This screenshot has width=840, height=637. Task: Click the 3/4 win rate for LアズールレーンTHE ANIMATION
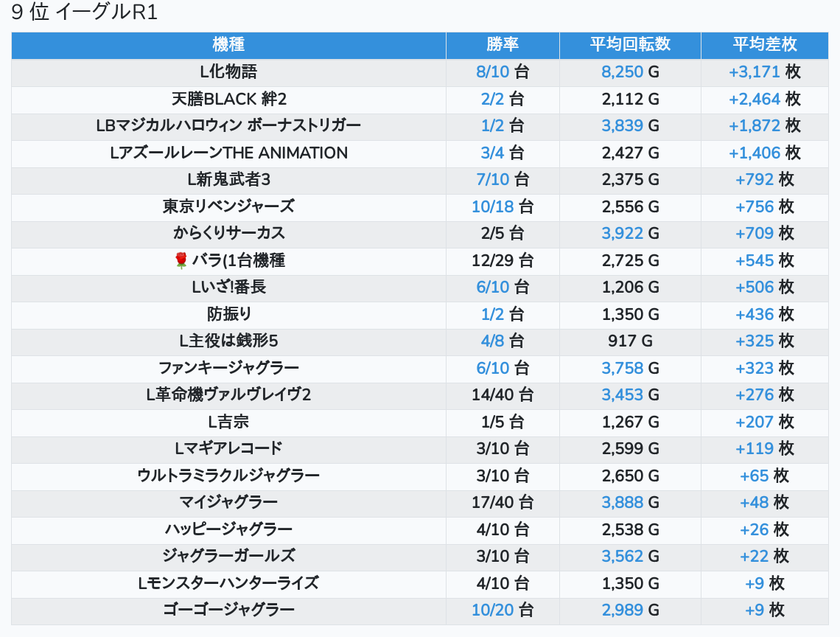(x=492, y=153)
